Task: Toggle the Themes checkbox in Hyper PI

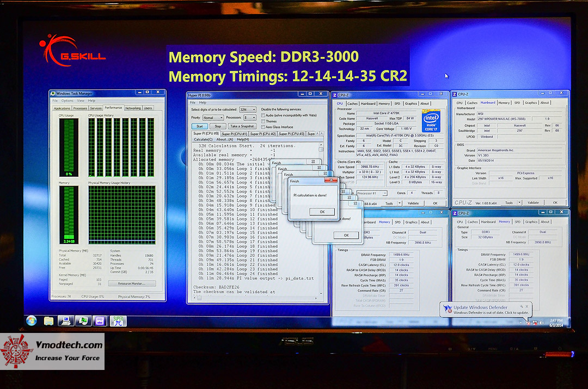Action: 264,121
